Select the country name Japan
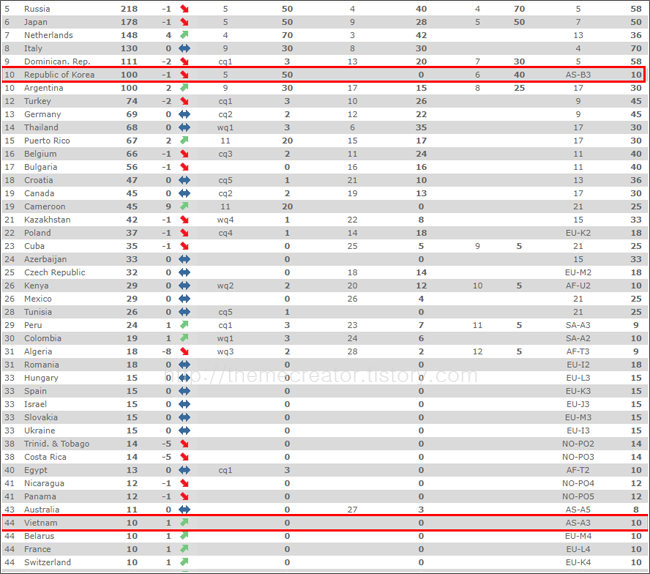Viewport: 650px width, 574px height. click(x=36, y=22)
